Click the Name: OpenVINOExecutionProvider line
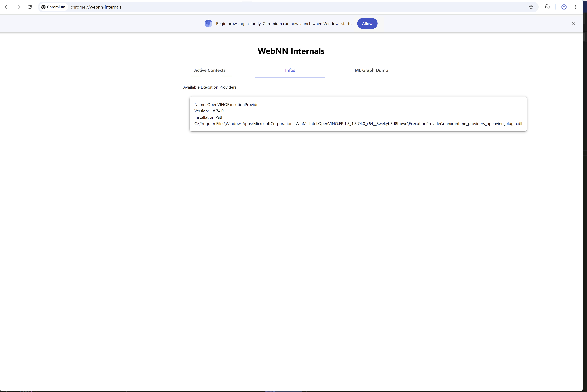This screenshot has height=392, width=587. point(227,105)
